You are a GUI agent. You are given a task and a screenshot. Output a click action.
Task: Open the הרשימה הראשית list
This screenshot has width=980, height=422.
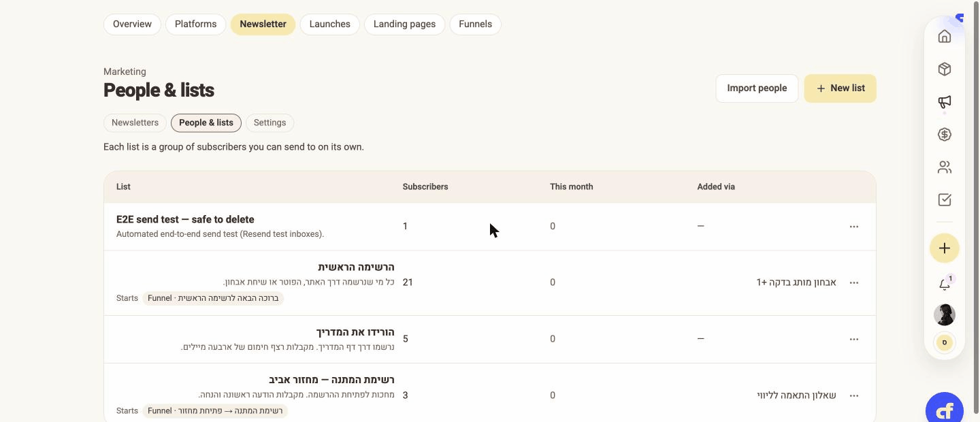[x=356, y=267]
